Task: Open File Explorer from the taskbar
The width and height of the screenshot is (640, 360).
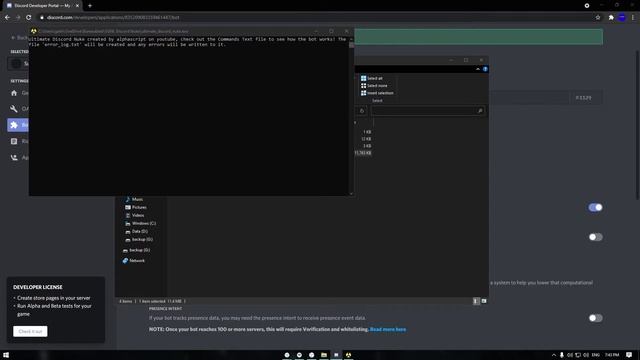Action: pos(324,355)
